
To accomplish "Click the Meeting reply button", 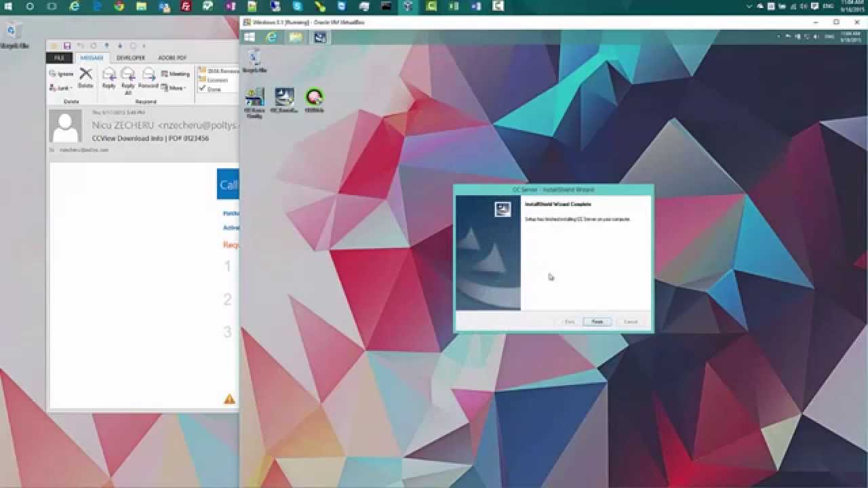I will (176, 74).
